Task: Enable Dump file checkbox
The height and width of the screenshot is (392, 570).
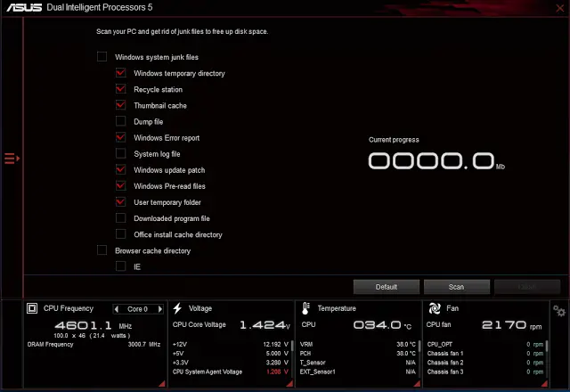Action: [121, 121]
